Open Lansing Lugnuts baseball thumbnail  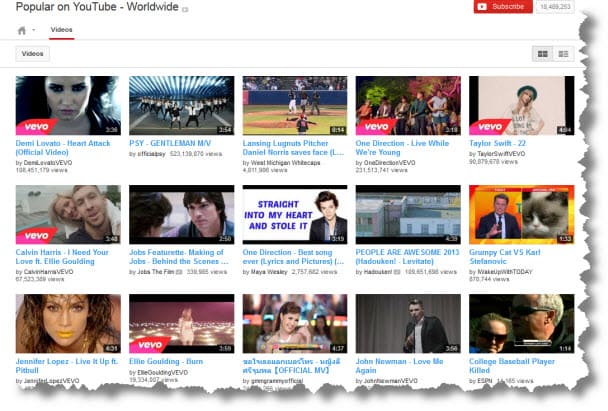295,105
